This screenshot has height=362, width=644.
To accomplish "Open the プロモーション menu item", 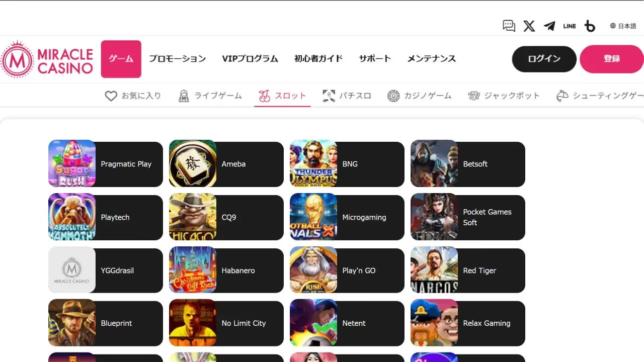I will [178, 59].
